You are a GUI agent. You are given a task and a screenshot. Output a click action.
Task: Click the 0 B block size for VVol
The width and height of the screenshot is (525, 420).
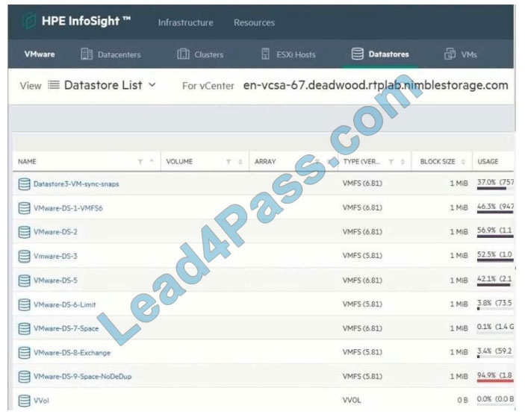(x=462, y=401)
